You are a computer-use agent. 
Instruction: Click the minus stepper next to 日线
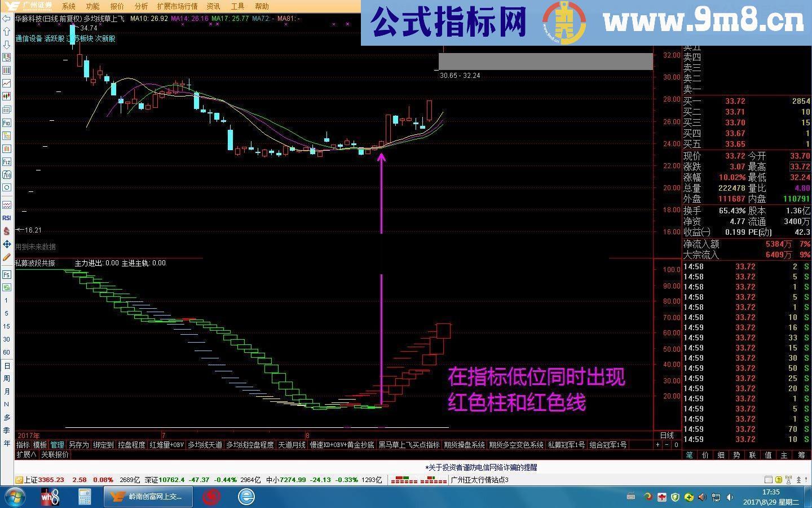[667, 445]
